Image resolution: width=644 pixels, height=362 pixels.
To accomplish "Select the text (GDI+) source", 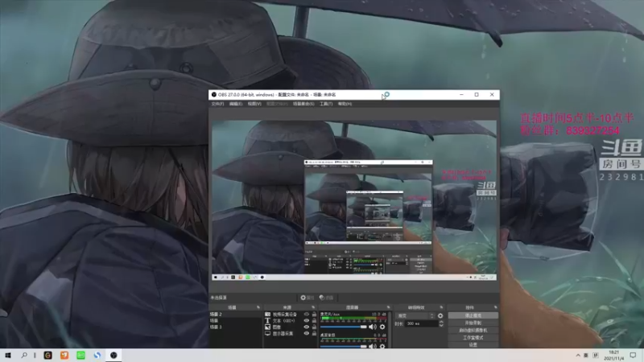I will (283, 320).
